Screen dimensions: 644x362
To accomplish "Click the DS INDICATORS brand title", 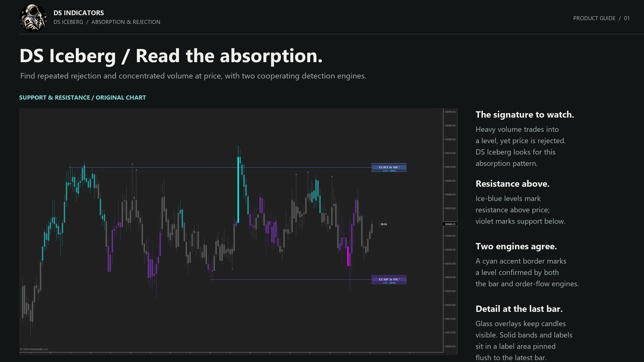I will 78,13.
